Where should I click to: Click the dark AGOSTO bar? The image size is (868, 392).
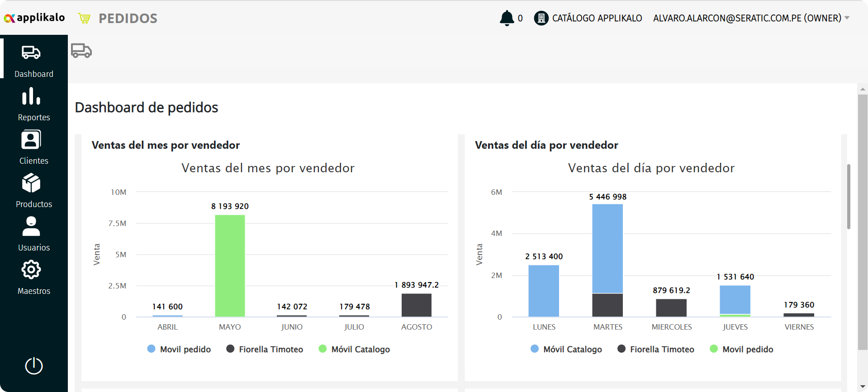tap(417, 305)
